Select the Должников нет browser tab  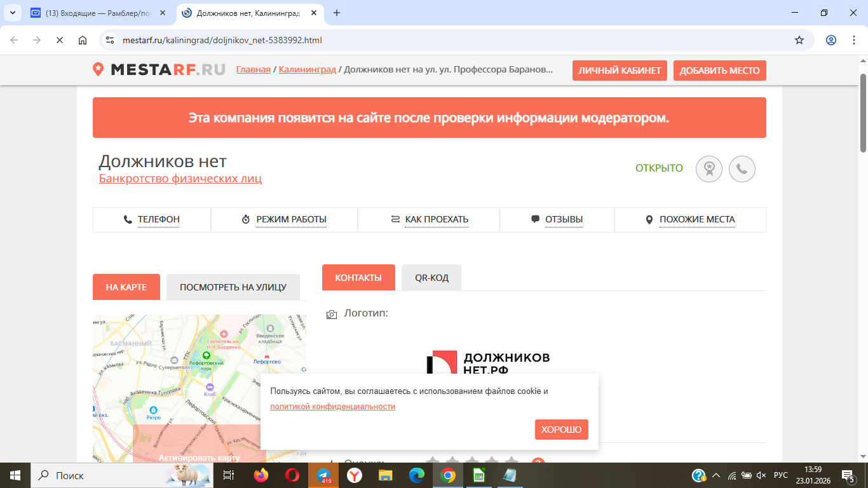point(250,13)
